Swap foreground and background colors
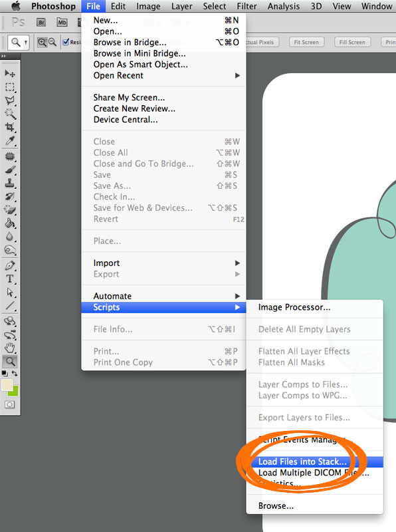 pos(15,373)
